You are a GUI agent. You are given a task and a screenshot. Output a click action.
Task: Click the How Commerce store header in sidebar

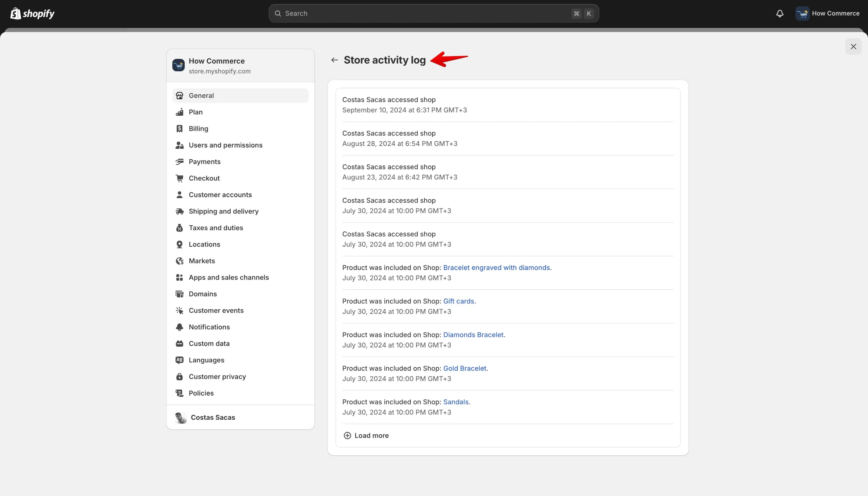click(241, 65)
